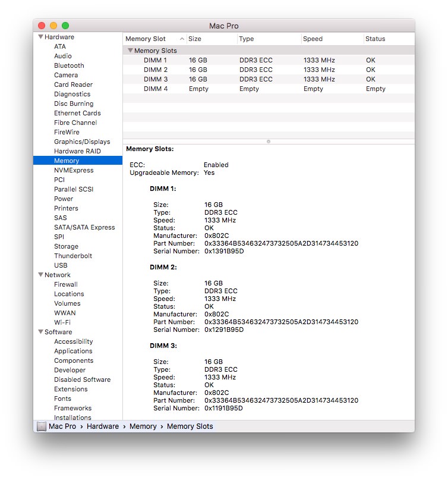Screen dimensions: 448x480
Task: Show NVMExpress information
Action: [74, 170]
